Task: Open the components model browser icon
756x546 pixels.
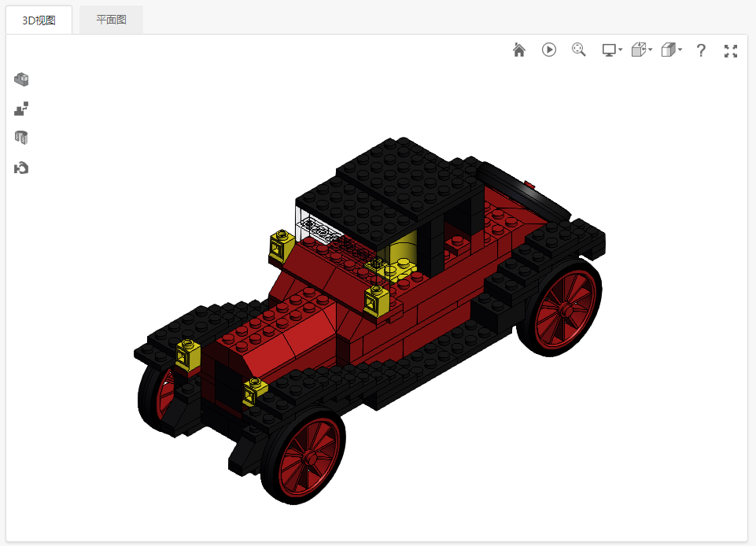Action: pyautogui.click(x=21, y=79)
